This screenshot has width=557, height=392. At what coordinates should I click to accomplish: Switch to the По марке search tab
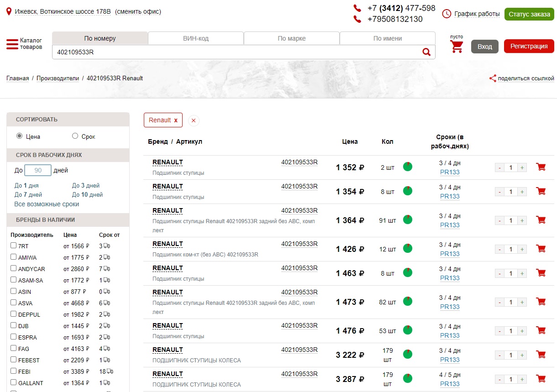pyautogui.click(x=292, y=38)
